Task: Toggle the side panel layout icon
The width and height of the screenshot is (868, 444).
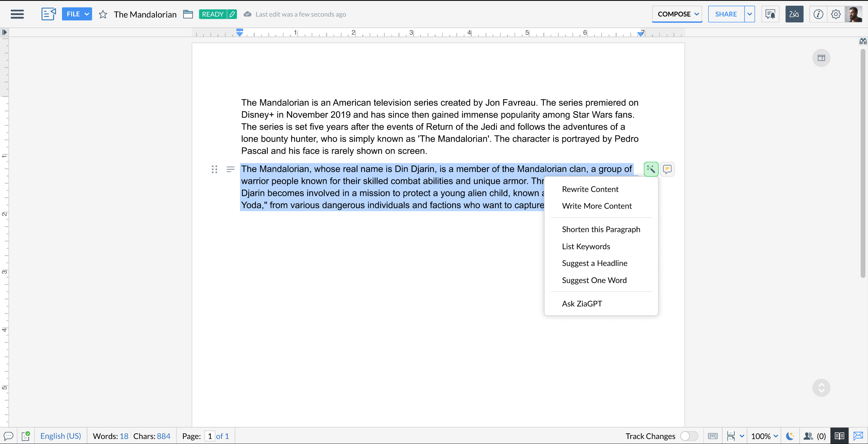Action: [x=821, y=58]
